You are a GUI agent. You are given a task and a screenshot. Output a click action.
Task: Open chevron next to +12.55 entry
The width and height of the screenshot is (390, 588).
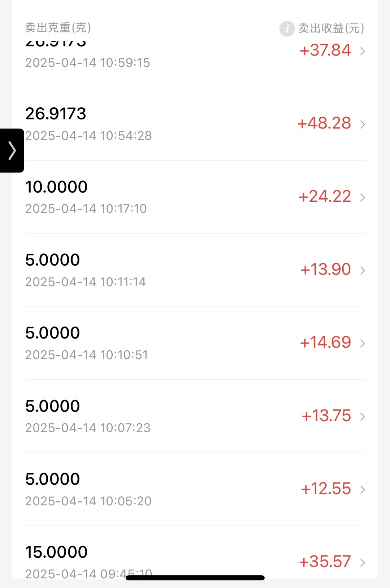point(363,489)
